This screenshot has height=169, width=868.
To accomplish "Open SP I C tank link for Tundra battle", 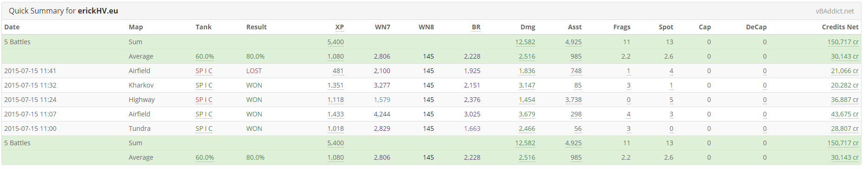I will 204,128.
